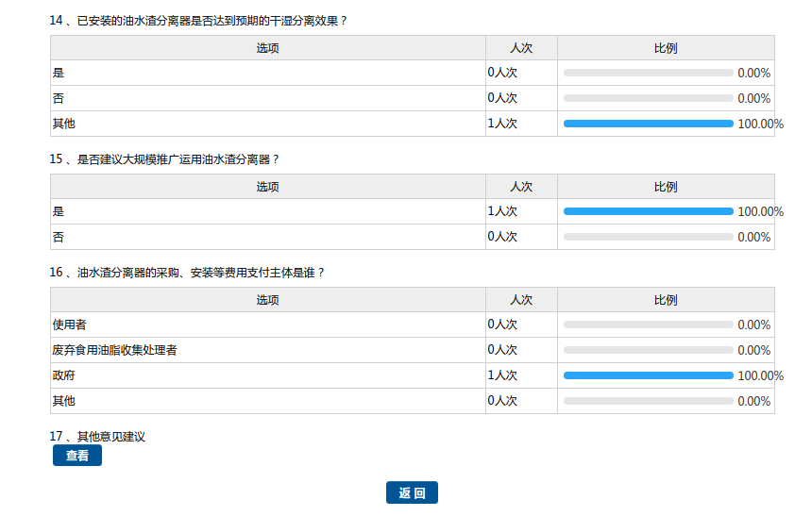Click the question 15 title about 大规模推广
812x516 pixels.
point(165,158)
